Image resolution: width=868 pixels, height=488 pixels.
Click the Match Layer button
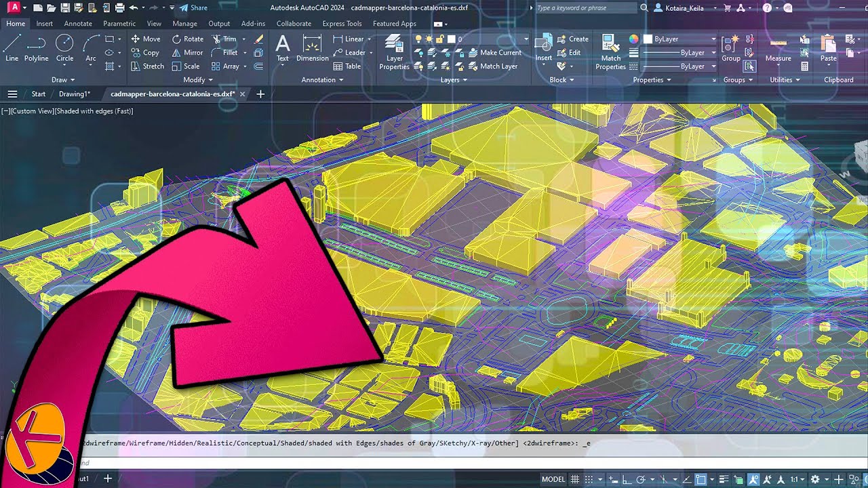[x=493, y=66]
